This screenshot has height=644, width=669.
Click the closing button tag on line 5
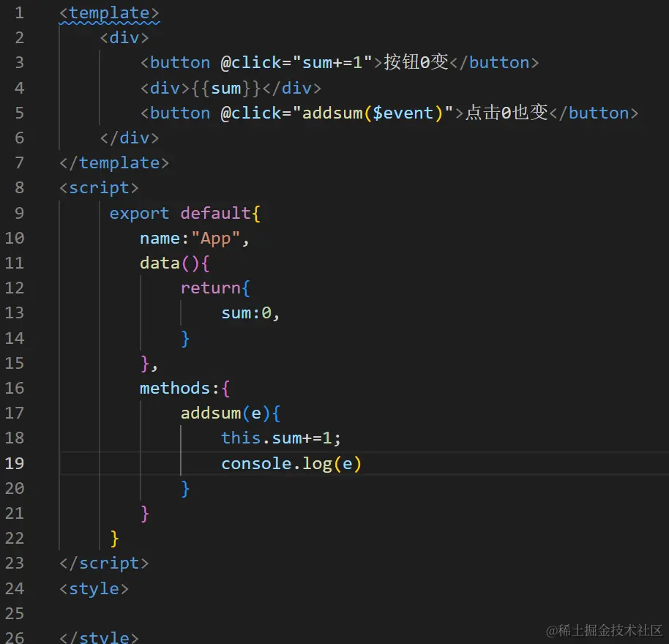click(594, 113)
